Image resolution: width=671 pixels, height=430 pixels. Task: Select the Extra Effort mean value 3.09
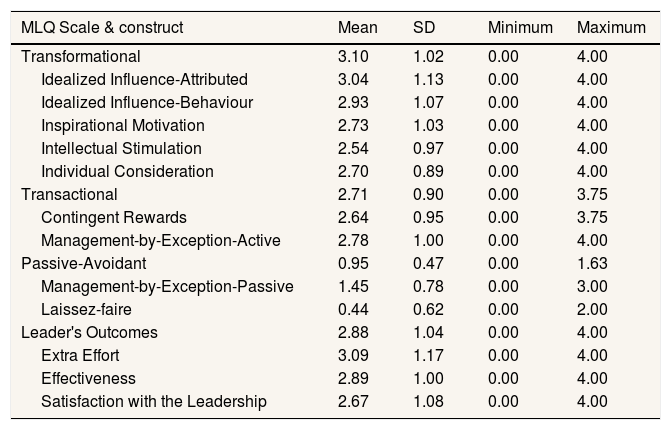[x=354, y=355]
